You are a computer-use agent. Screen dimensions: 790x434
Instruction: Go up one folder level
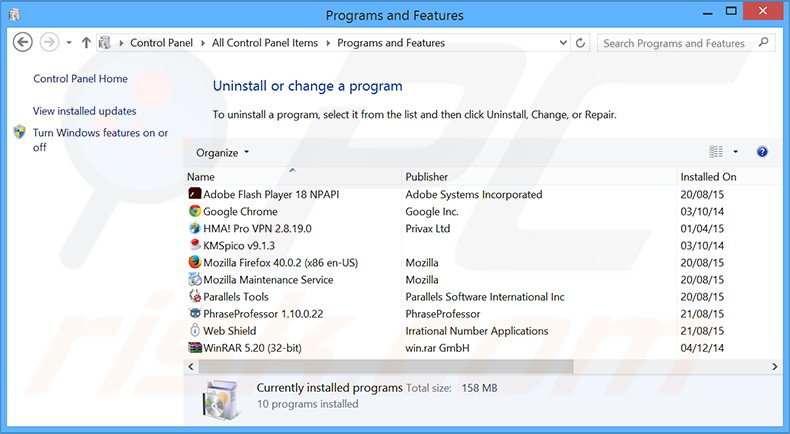(86, 43)
